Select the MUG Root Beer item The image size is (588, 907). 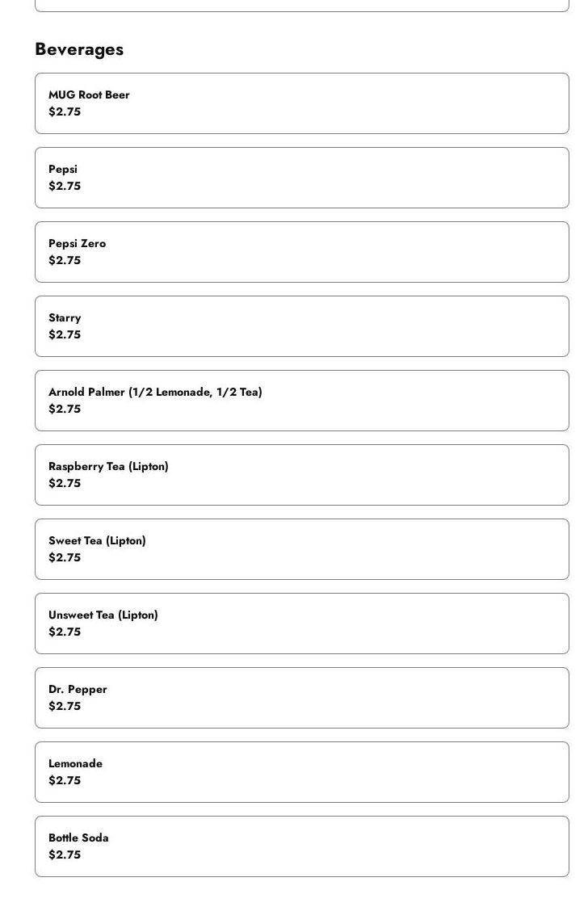point(301,103)
